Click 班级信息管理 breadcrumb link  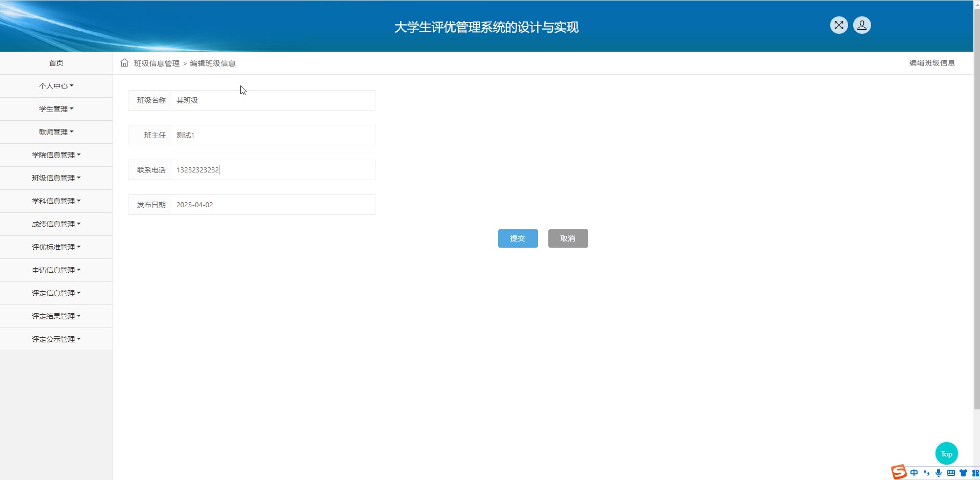point(157,63)
